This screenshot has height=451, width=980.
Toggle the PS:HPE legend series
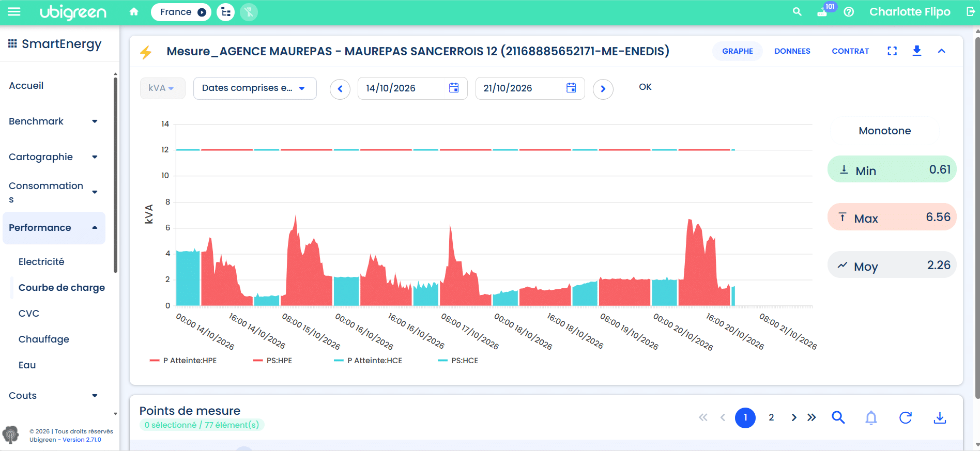[272, 361]
